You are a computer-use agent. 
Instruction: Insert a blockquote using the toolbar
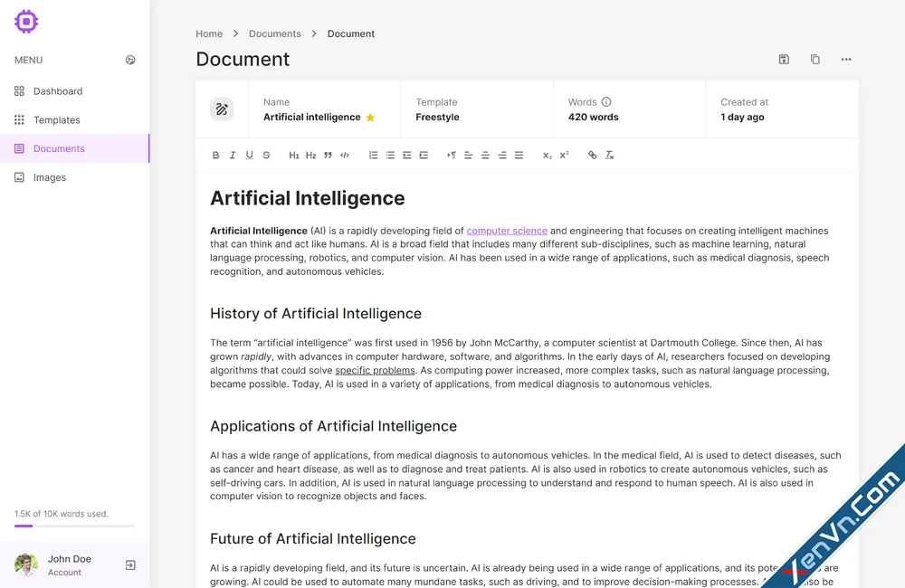click(x=327, y=155)
